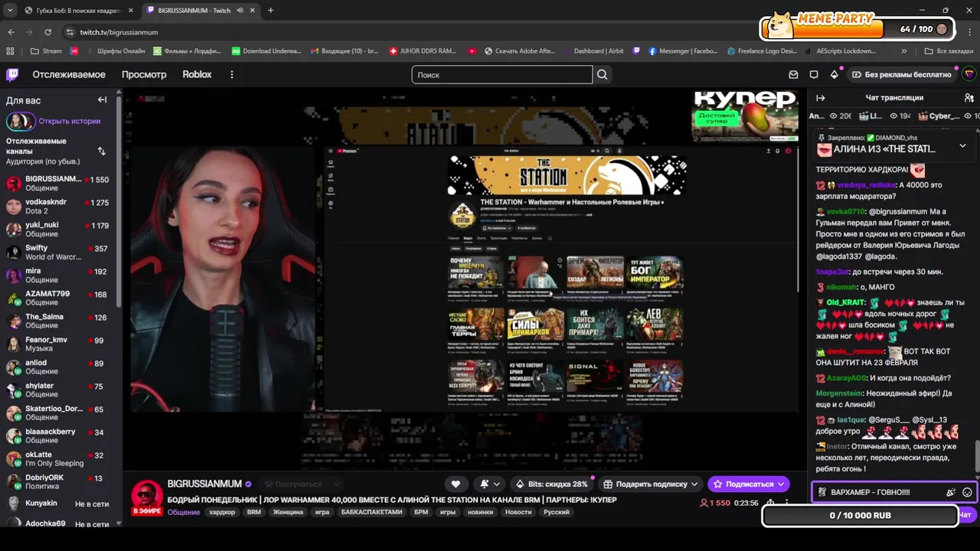
Task: Click the хардкор stream tag
Action: tap(222, 512)
